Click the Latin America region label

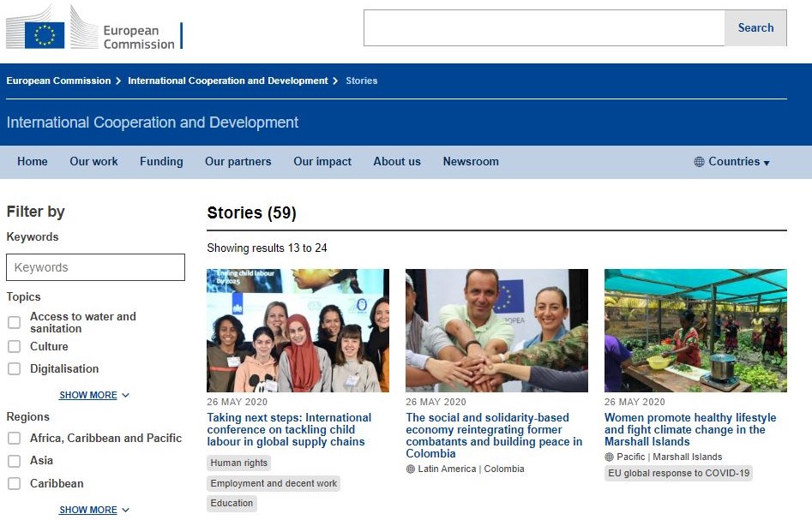447,469
